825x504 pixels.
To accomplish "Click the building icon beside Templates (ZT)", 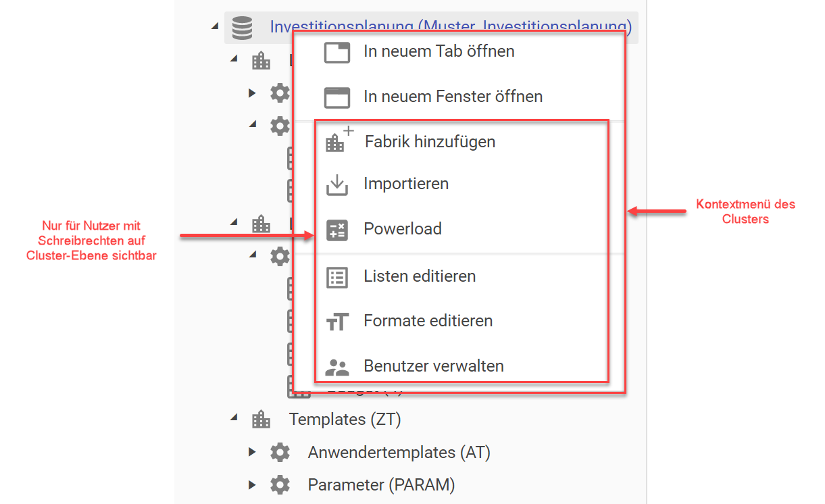I will 261,420.
